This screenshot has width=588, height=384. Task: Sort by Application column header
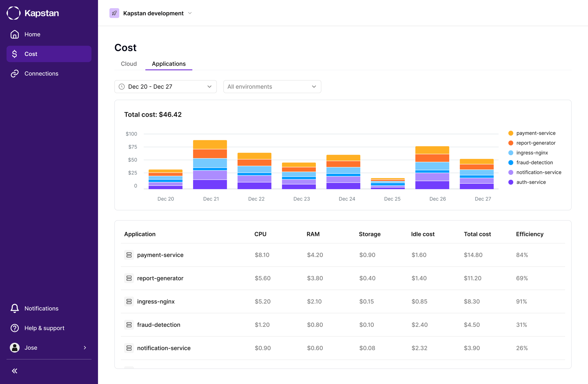[140, 234]
